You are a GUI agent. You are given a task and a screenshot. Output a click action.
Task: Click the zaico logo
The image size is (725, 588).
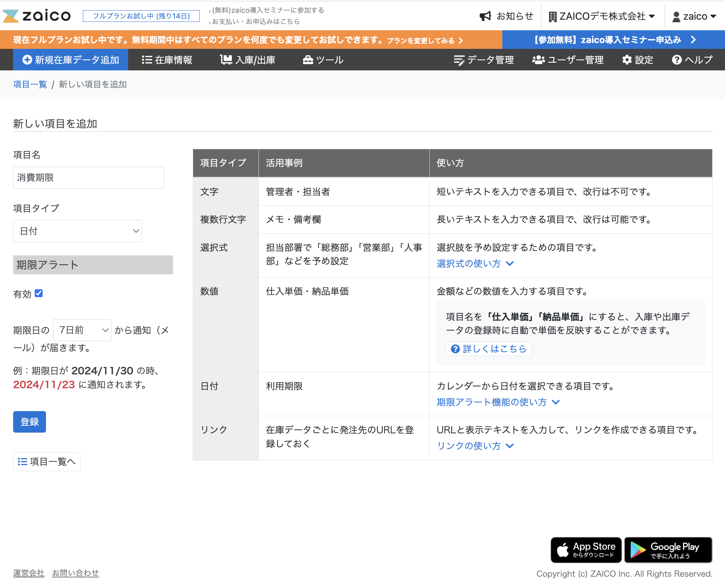pos(37,16)
